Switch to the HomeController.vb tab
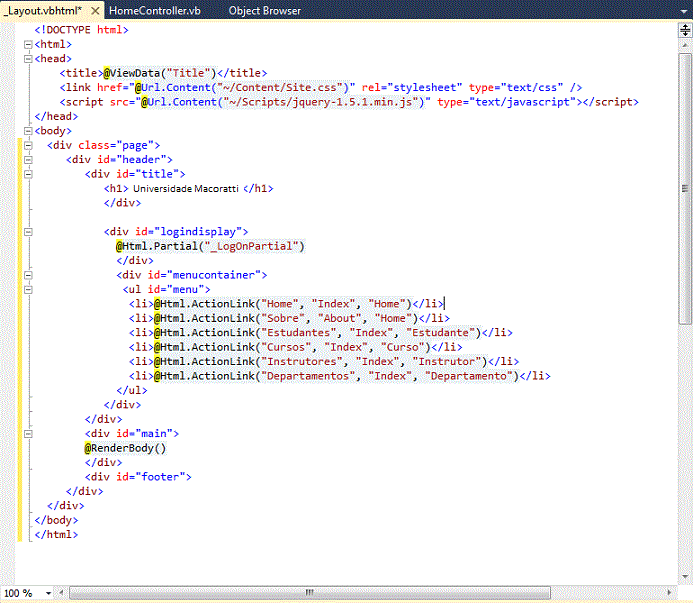The width and height of the screenshot is (693, 603). coord(155,11)
